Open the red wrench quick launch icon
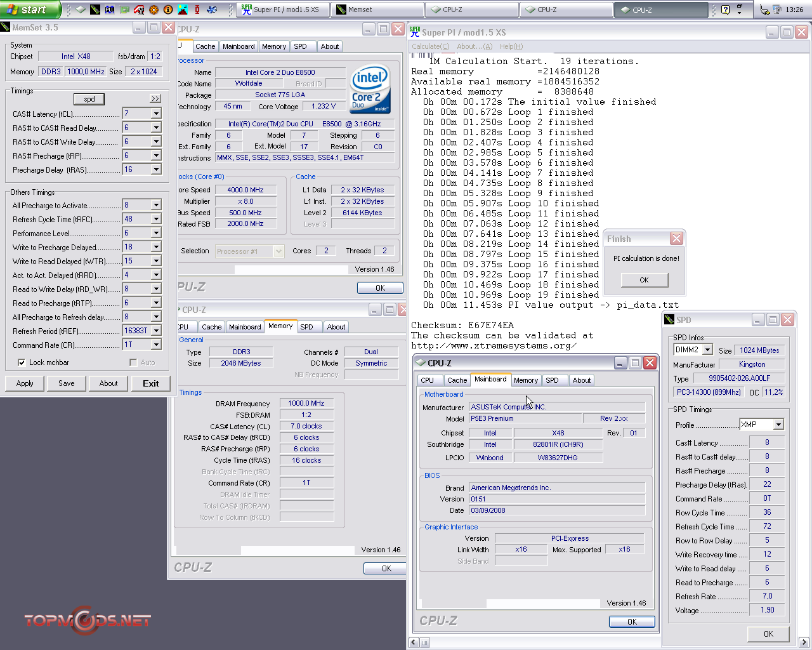The height and width of the screenshot is (650, 812). [139, 10]
